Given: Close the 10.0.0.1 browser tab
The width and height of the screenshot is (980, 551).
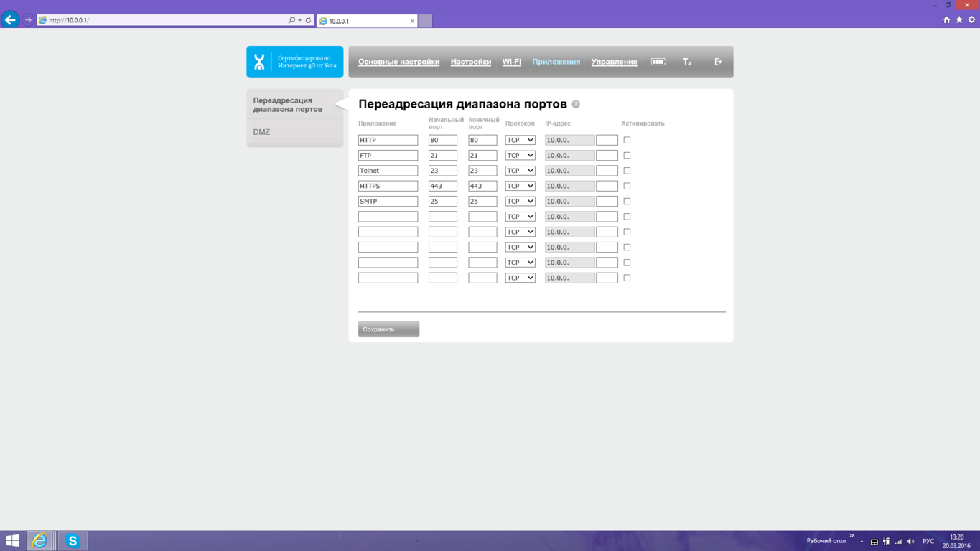Looking at the screenshot, I should coord(412,21).
